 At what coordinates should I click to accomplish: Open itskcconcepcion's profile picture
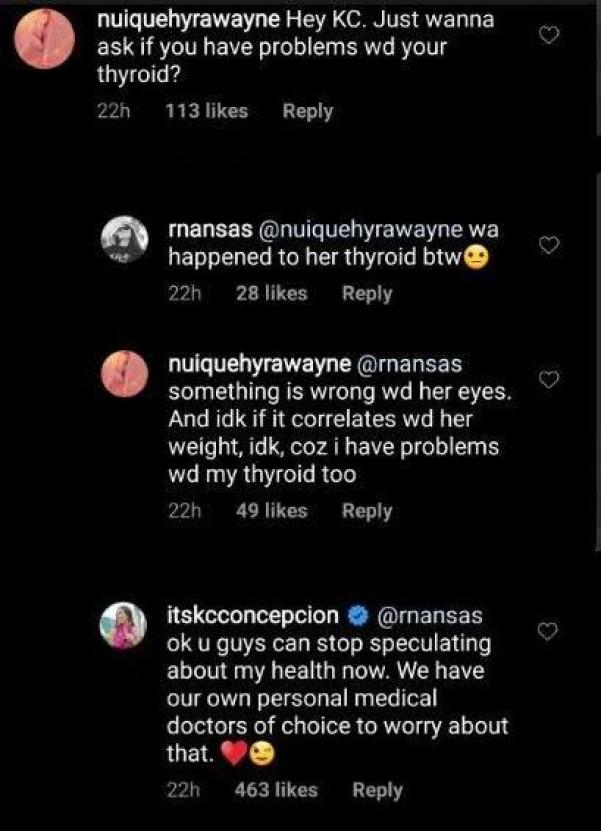(127, 624)
